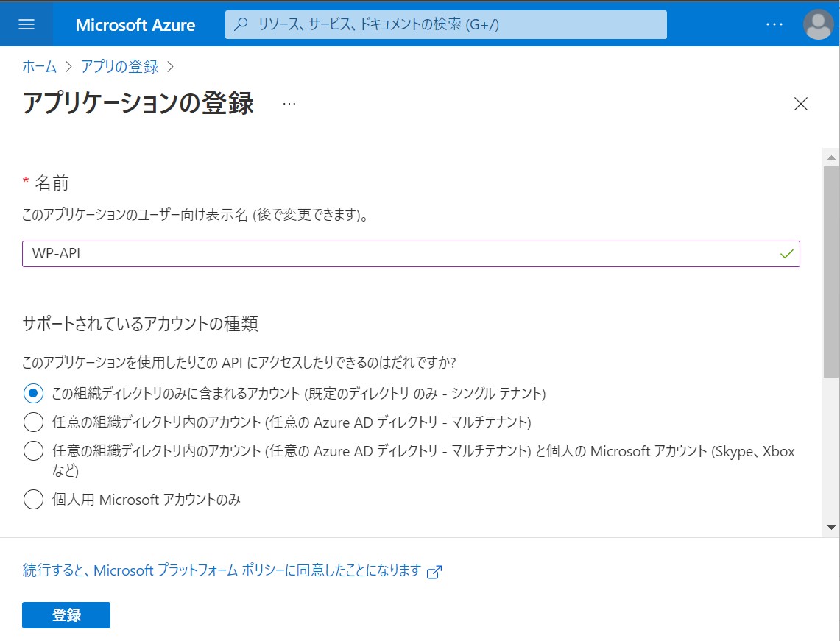
Task: Focus the リソース、サービス、ドキュメントの検索 box
Action: (445, 24)
